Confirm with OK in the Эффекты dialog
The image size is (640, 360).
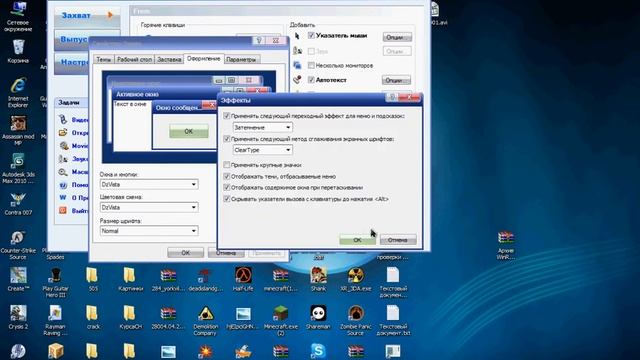357,240
